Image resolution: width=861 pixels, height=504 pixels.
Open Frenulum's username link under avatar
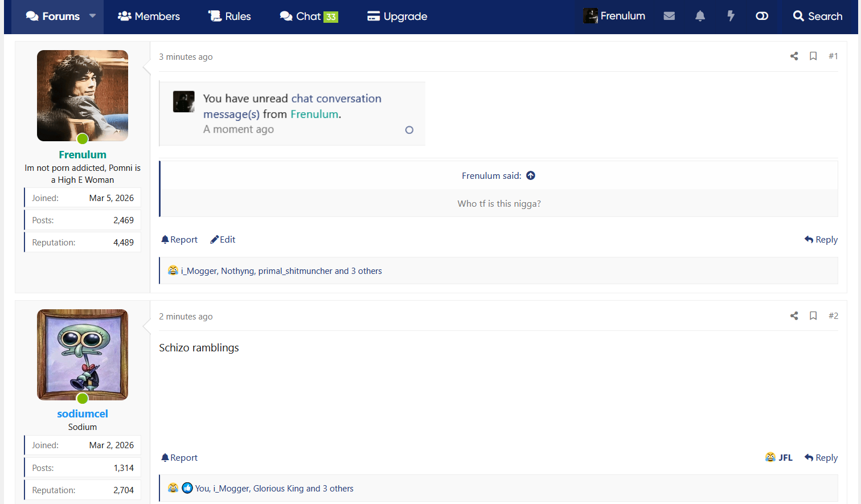point(83,154)
